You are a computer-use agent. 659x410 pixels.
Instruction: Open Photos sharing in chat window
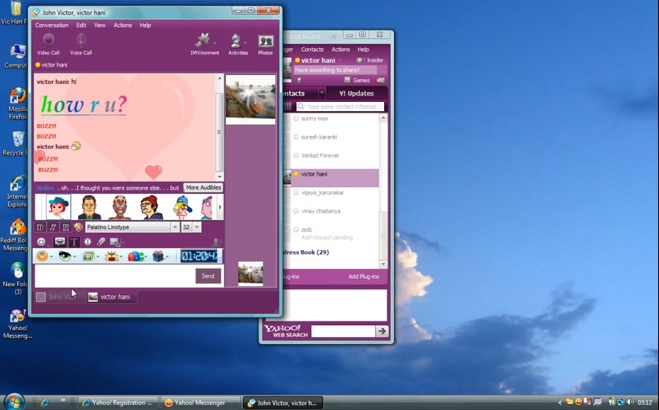265,42
